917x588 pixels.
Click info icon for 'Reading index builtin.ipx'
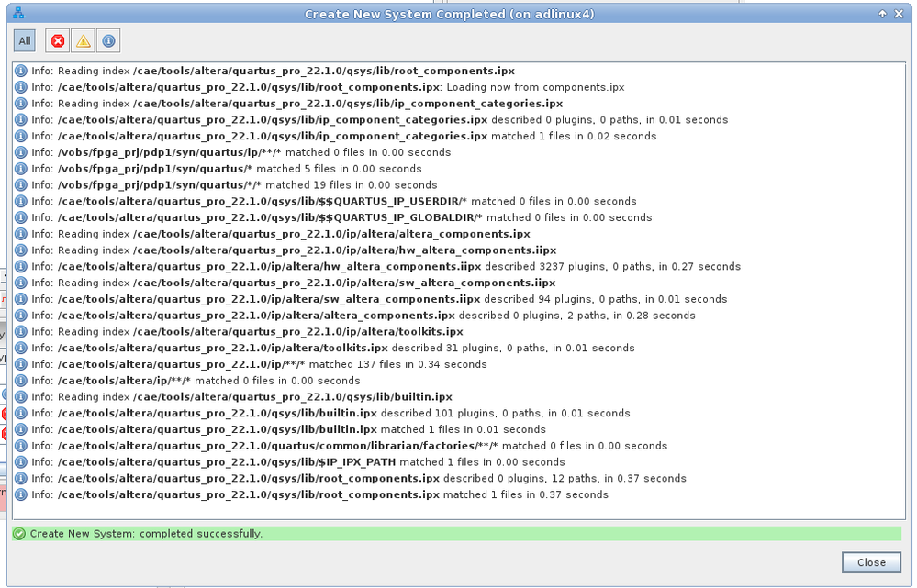pos(21,397)
